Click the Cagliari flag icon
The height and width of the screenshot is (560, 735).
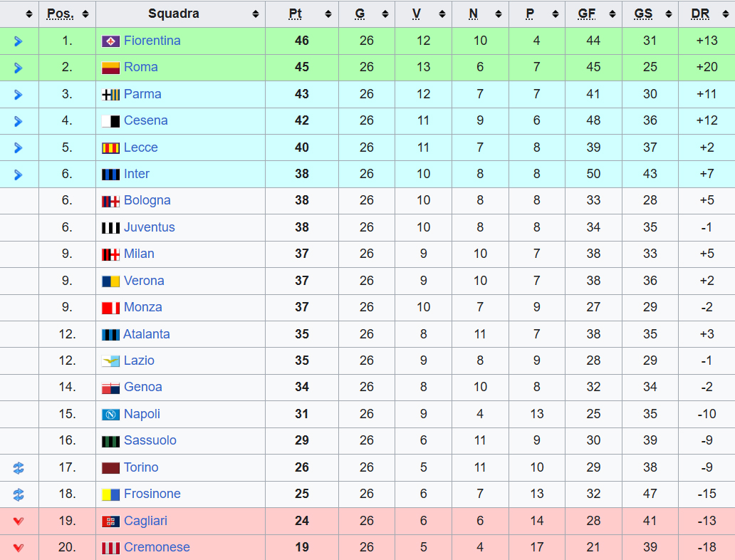pyautogui.click(x=110, y=522)
